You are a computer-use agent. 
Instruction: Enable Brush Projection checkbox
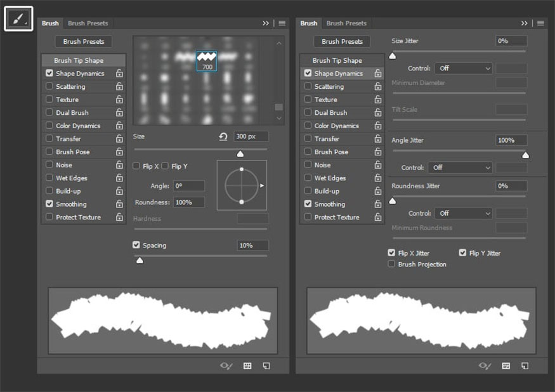point(391,264)
